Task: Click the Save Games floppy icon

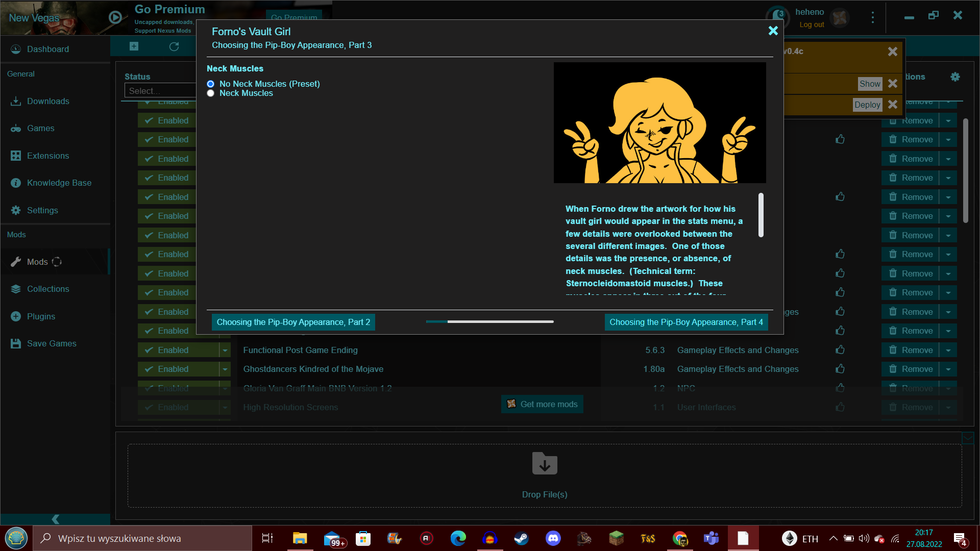Action: point(16,343)
